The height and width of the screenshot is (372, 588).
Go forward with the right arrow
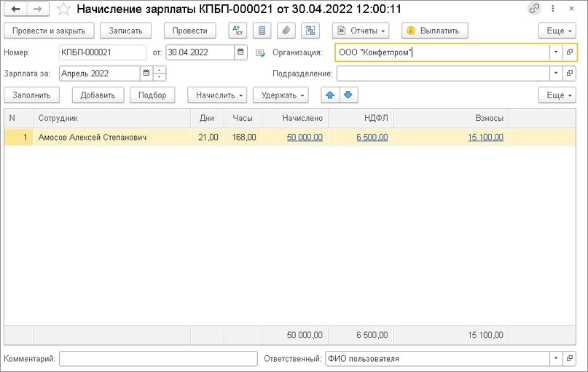coord(38,9)
